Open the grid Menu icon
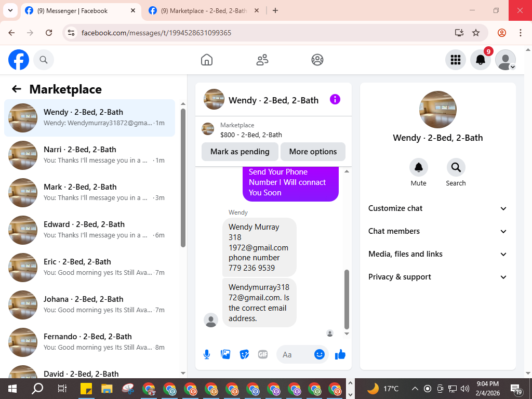This screenshot has height=399, width=532. [x=455, y=60]
